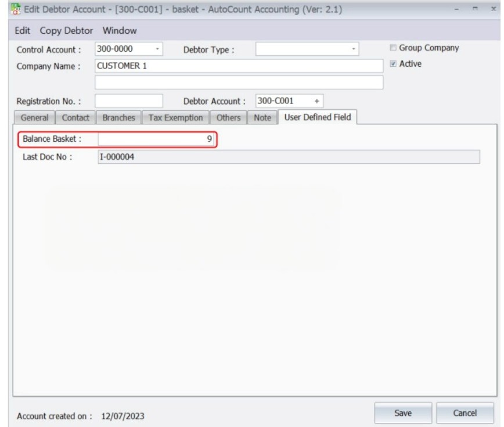Open the Edit menu
Screen dimensions: 504x427
pyautogui.click(x=23, y=30)
